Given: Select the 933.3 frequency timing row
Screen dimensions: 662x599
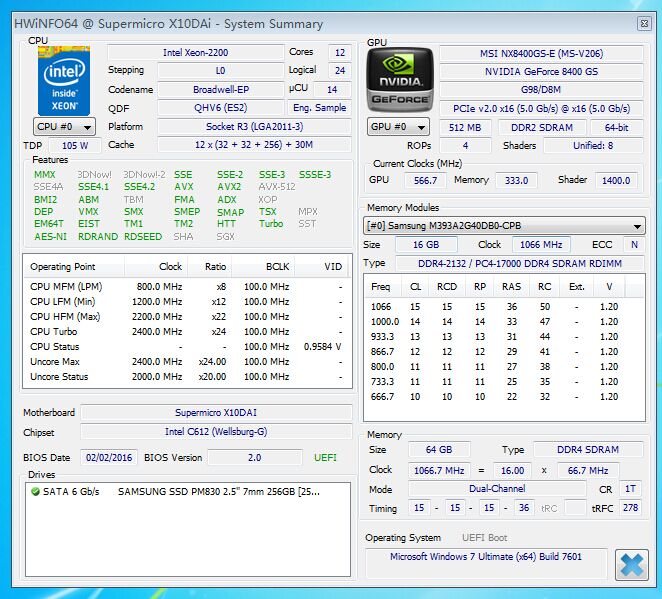Looking at the screenshot, I should tap(504, 337).
